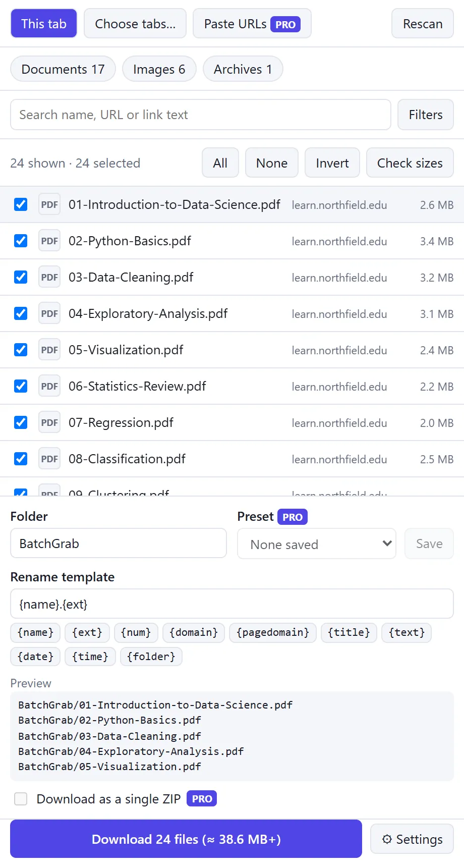
Task: Click preview line BatchGrab/04-Exploratory-Analysis.pdf
Action: (131, 751)
